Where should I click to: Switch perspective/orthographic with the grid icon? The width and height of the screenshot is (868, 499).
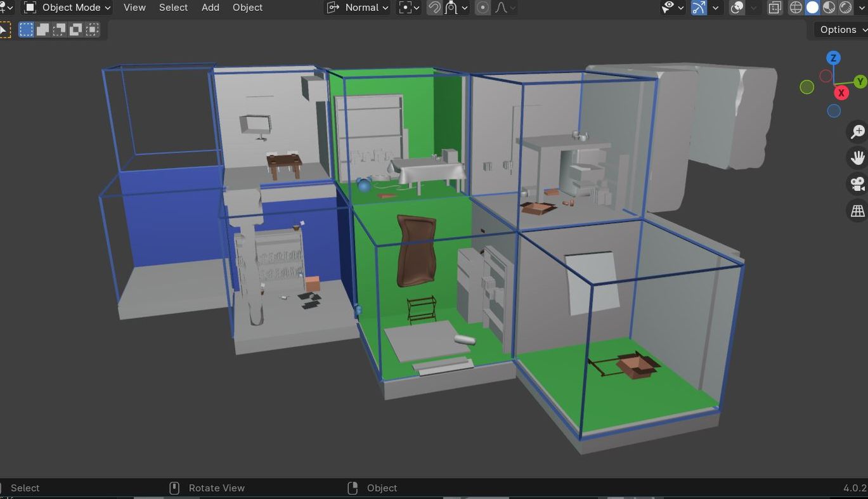click(x=857, y=211)
